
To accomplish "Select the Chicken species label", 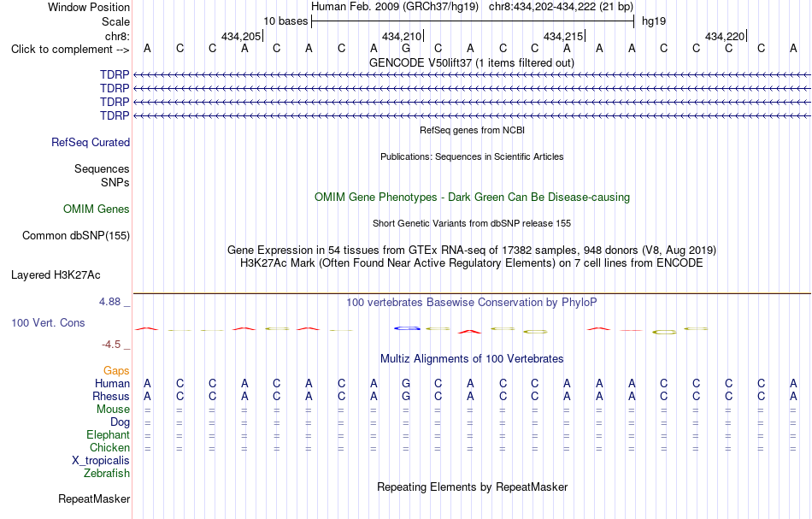I will click(x=109, y=447).
